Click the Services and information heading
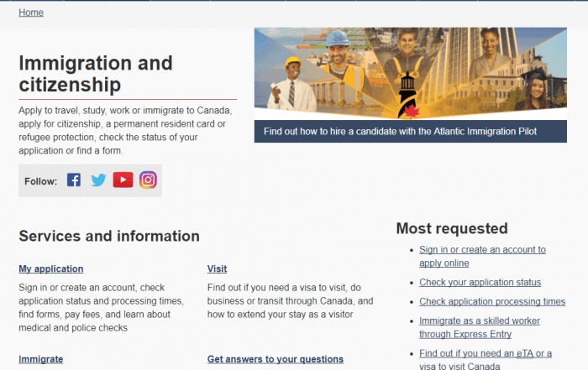 coord(109,237)
